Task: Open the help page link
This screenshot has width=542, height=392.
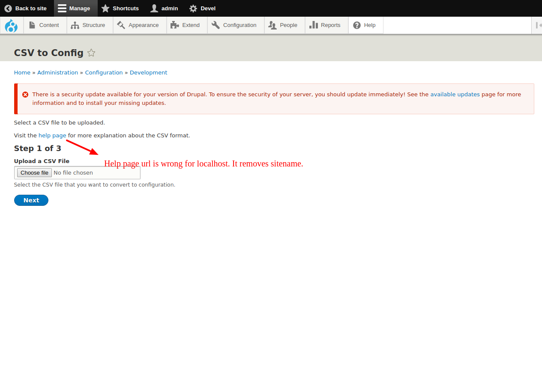Action: click(52, 135)
